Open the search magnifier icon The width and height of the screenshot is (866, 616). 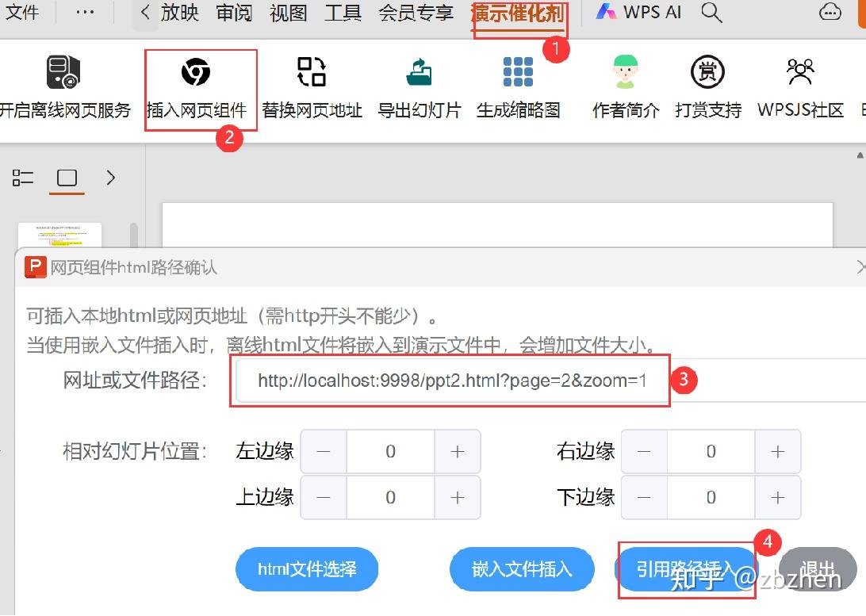tap(711, 13)
